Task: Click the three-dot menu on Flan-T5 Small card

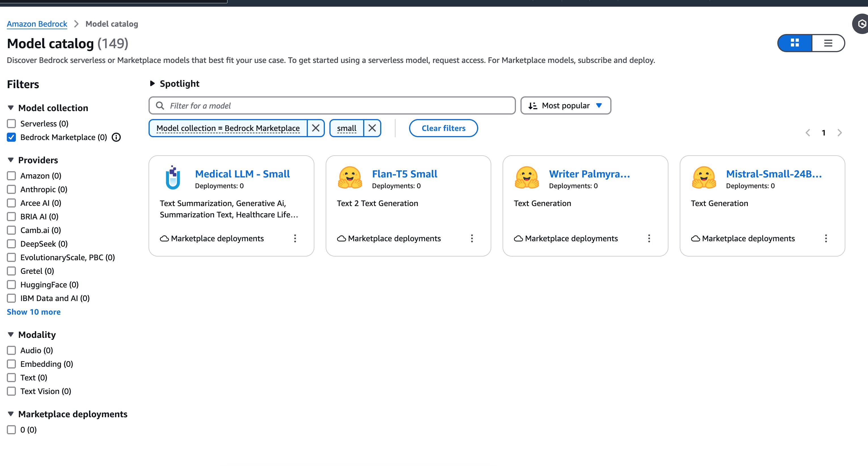Action: tap(473, 238)
